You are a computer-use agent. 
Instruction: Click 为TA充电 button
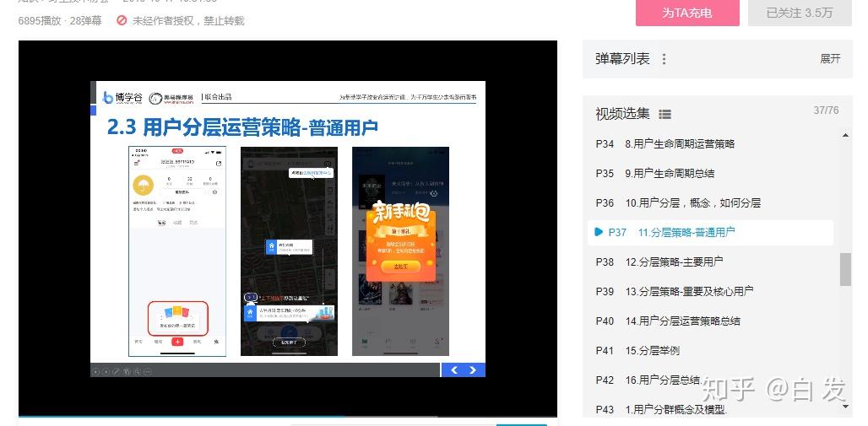(x=687, y=13)
